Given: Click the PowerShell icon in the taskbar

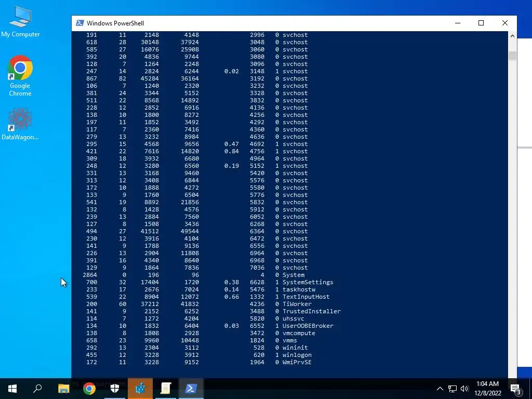Looking at the screenshot, I should [x=191, y=389].
